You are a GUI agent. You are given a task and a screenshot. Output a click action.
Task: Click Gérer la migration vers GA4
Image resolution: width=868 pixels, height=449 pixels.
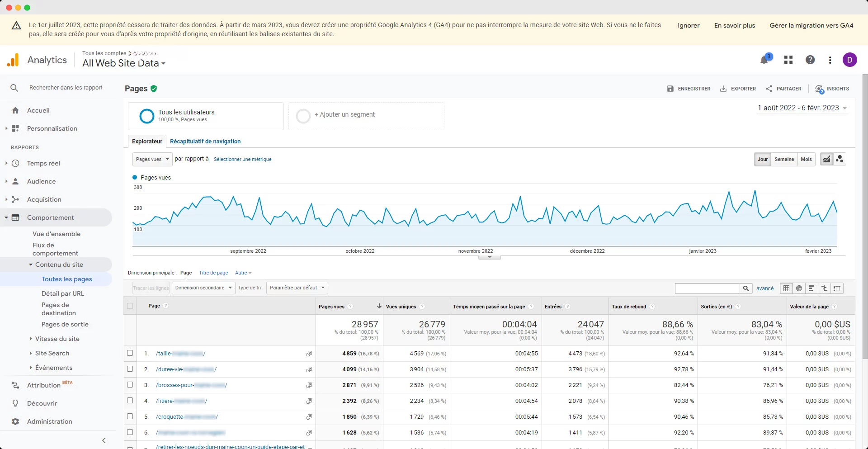[x=811, y=25]
